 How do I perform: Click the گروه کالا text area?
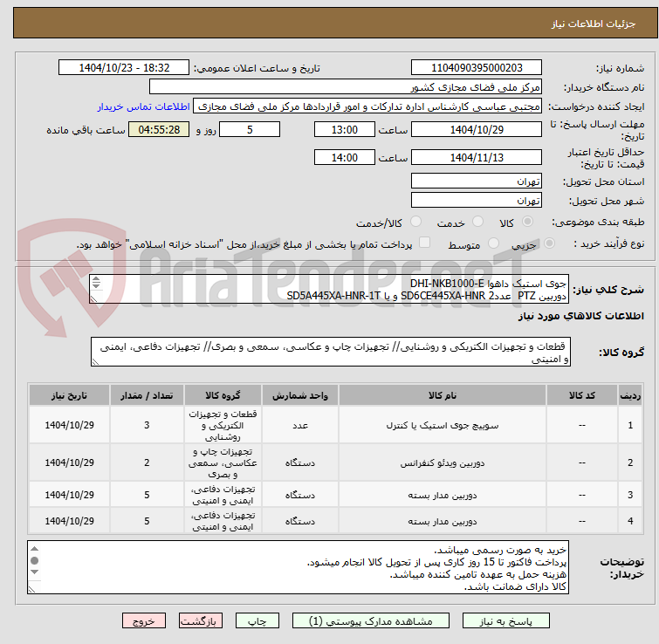[330, 352]
